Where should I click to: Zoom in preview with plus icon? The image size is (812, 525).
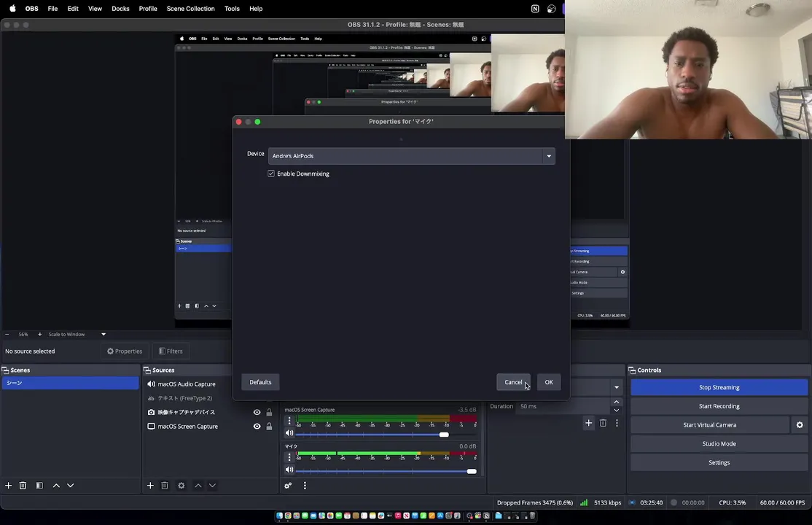coord(40,334)
